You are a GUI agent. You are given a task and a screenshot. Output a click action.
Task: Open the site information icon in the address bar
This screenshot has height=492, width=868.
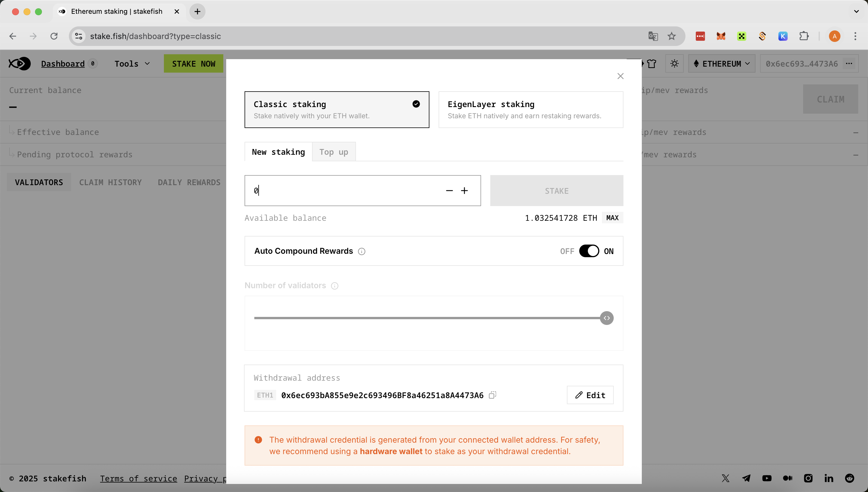coord(79,36)
